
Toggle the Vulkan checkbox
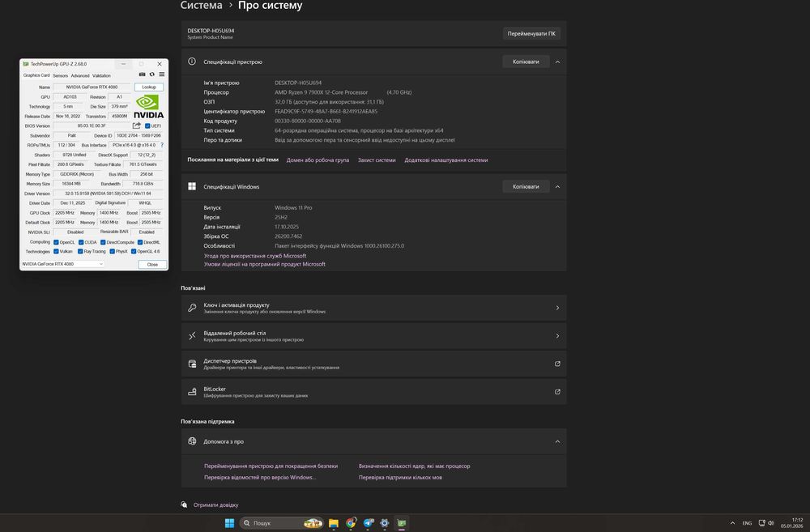tap(56, 252)
